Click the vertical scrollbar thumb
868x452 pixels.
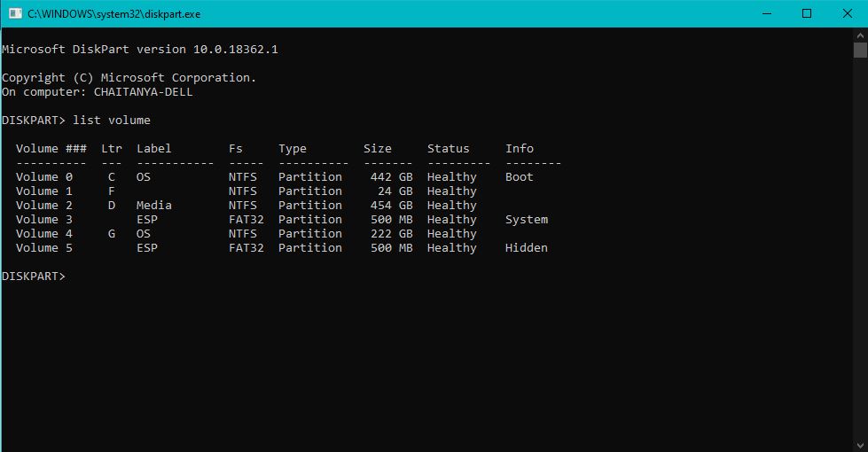pyautogui.click(x=860, y=50)
